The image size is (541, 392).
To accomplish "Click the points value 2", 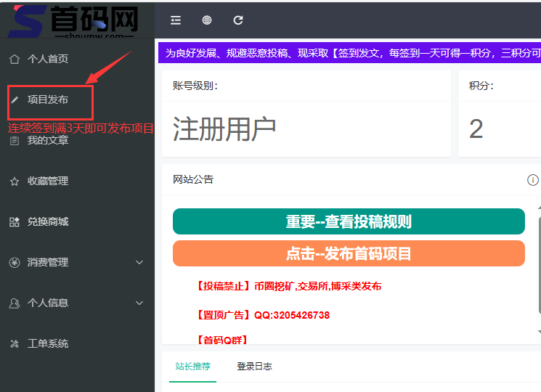I will [x=476, y=129].
